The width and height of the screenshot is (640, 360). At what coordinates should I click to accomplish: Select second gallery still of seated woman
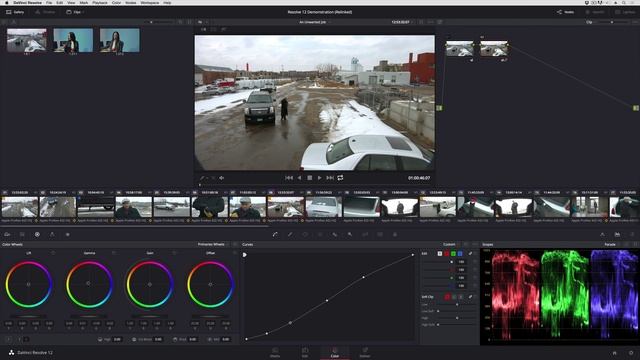pos(73,40)
